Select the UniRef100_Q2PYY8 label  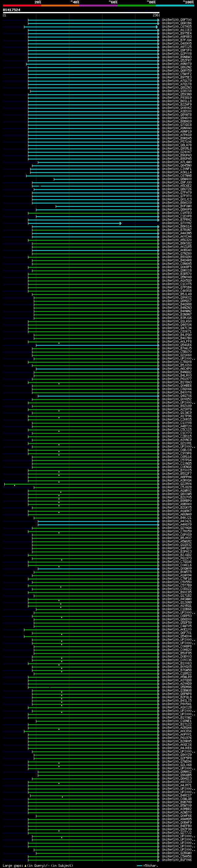(x=176, y=54)
